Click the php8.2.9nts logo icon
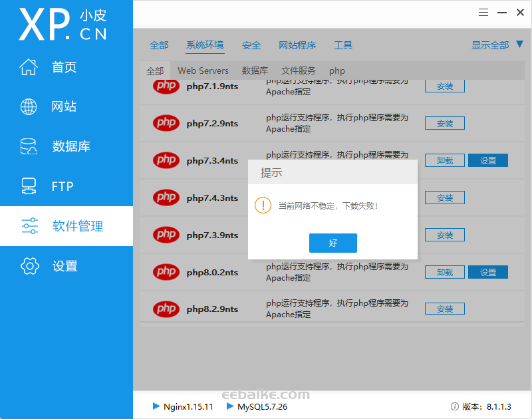The height and width of the screenshot is (419, 532). 166,309
